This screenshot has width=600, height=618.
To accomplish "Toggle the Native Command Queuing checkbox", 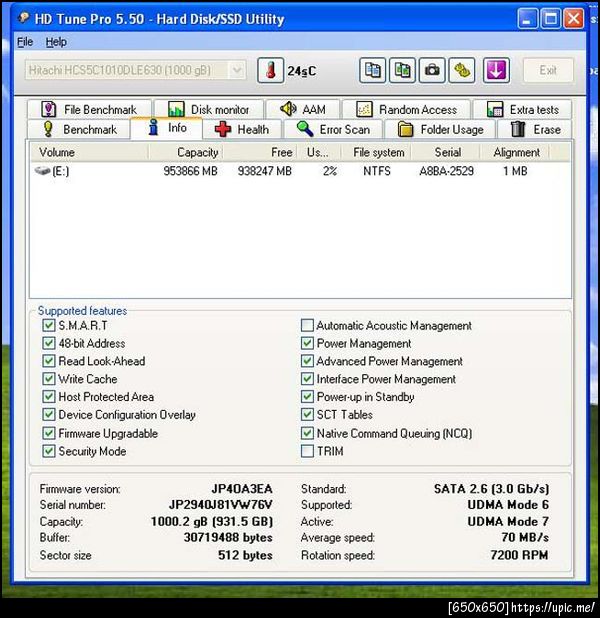I will (x=307, y=433).
